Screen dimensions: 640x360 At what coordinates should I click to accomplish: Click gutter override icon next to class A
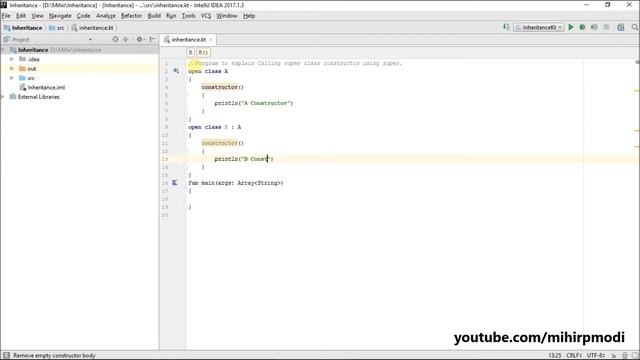coord(176,71)
